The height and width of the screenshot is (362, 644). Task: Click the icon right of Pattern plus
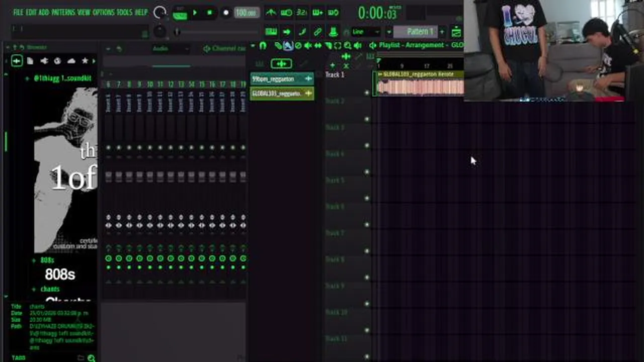coord(456,32)
